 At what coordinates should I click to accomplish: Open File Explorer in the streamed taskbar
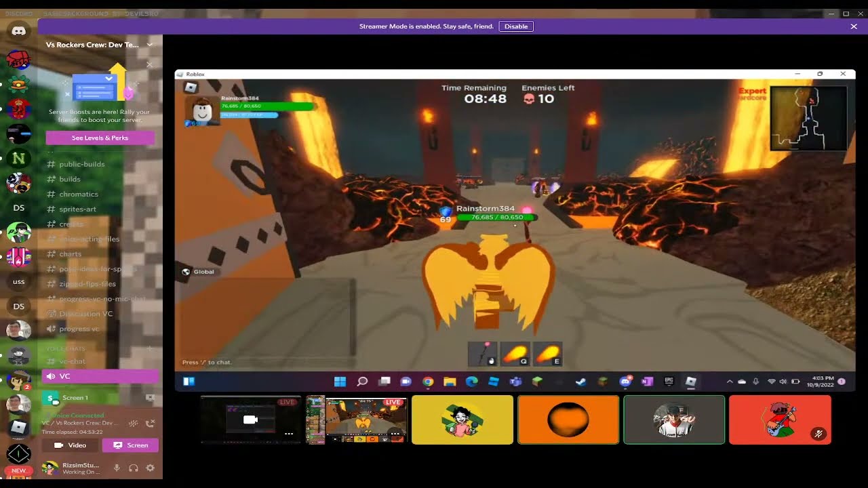(450, 382)
